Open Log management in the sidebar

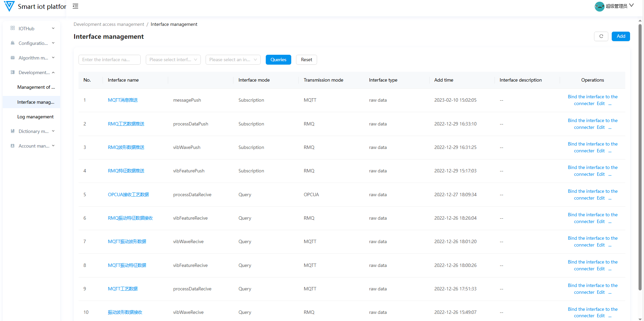35,117
